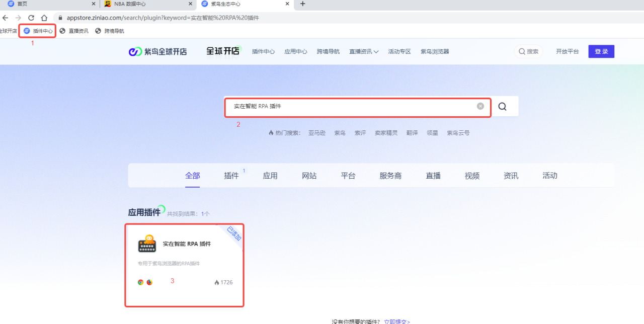This screenshot has width=644, height=324.
Task: Close the 首页 tab
Action: [x=94, y=4]
